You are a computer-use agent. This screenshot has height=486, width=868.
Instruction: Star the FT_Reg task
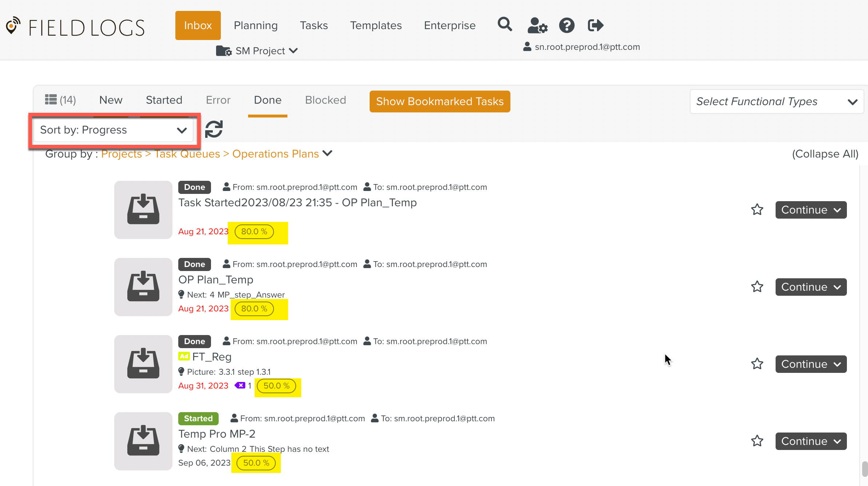[x=757, y=364]
